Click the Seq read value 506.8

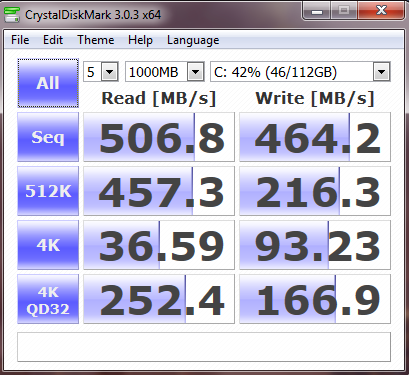pyautogui.click(x=159, y=137)
